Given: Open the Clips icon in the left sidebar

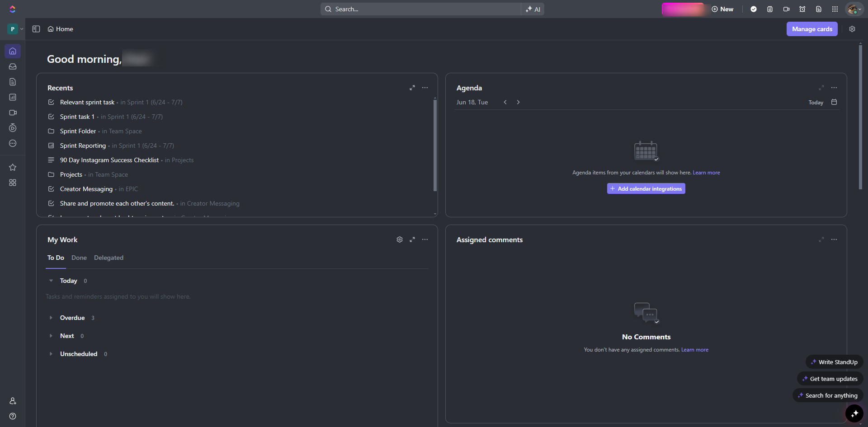Looking at the screenshot, I should [13, 113].
